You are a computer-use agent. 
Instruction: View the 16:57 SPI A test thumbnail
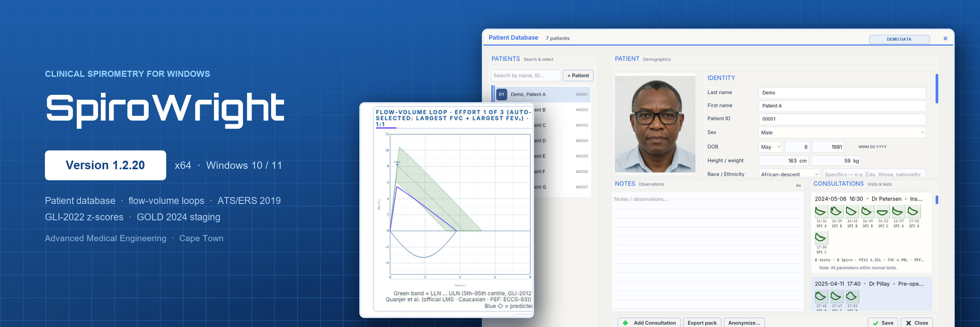[x=898, y=212]
